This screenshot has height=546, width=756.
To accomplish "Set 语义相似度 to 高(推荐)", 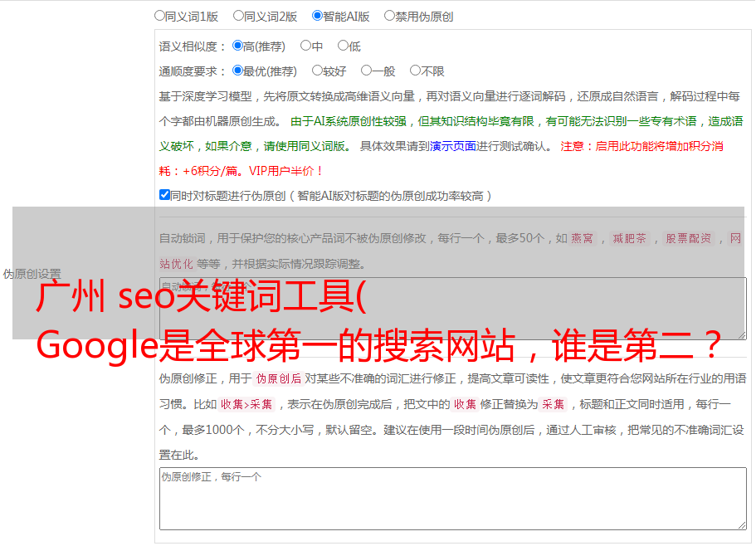I will click(237, 46).
